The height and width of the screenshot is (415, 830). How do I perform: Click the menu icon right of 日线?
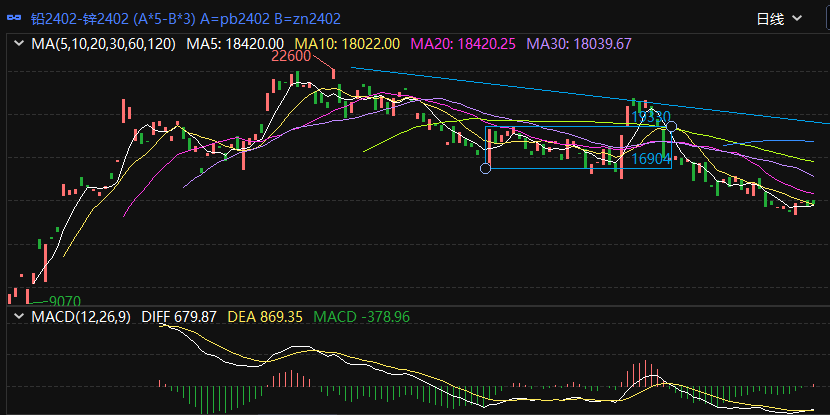pos(813,18)
